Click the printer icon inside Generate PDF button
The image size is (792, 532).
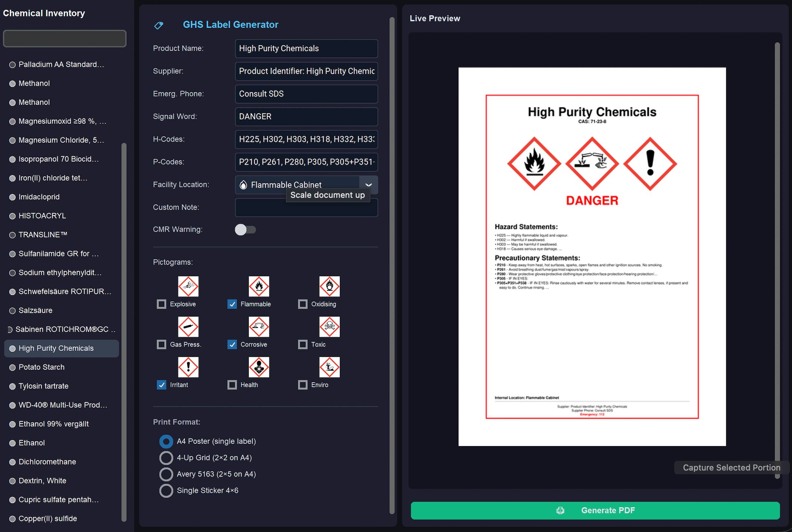coord(560,510)
